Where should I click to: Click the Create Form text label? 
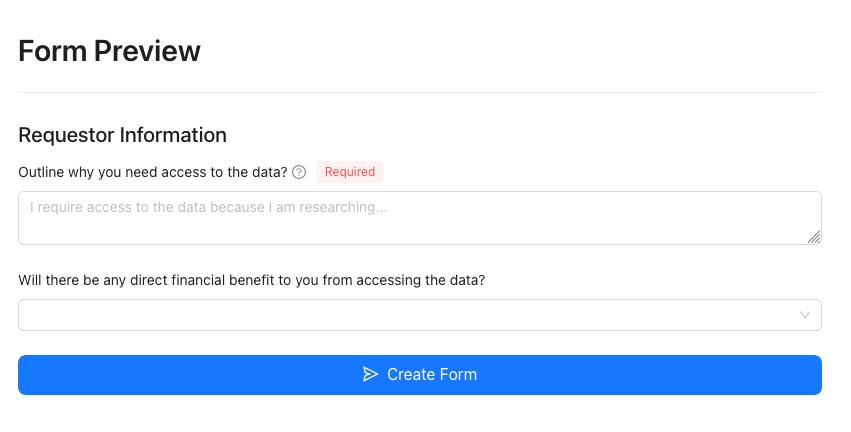click(x=432, y=374)
